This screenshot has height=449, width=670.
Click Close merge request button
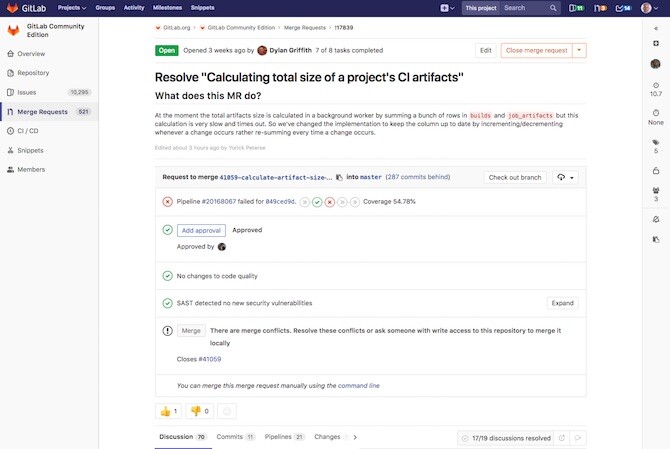pyautogui.click(x=537, y=50)
